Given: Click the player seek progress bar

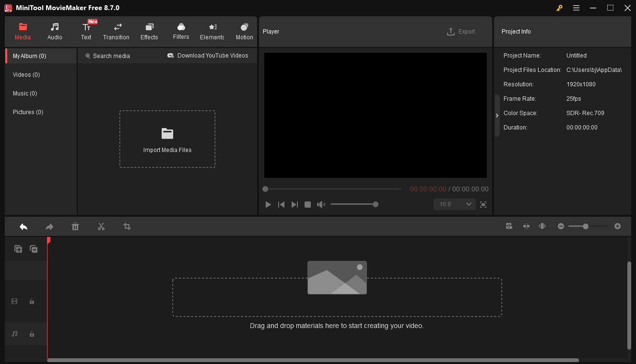Looking at the screenshot, I should pyautogui.click(x=332, y=189).
